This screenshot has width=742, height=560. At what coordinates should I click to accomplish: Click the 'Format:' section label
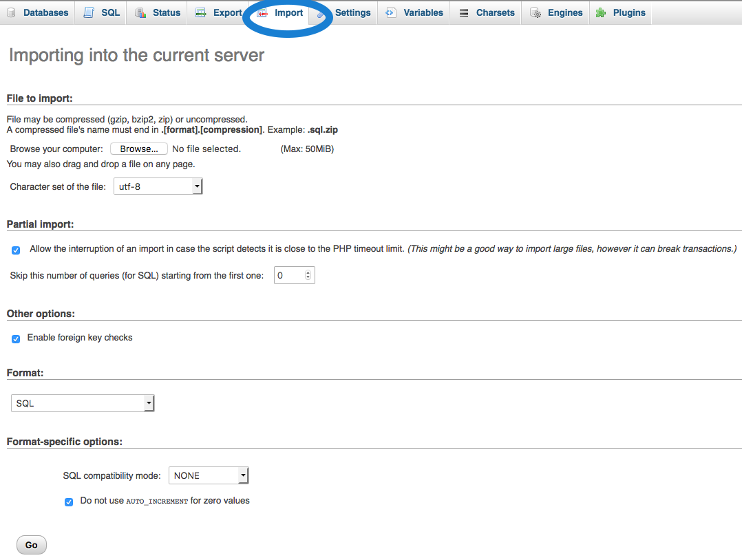point(25,373)
